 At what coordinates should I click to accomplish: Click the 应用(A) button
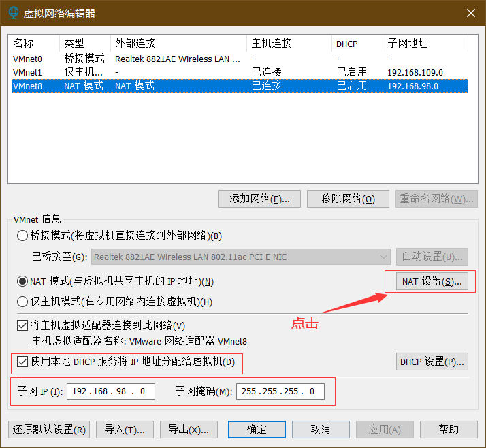coord(385,430)
